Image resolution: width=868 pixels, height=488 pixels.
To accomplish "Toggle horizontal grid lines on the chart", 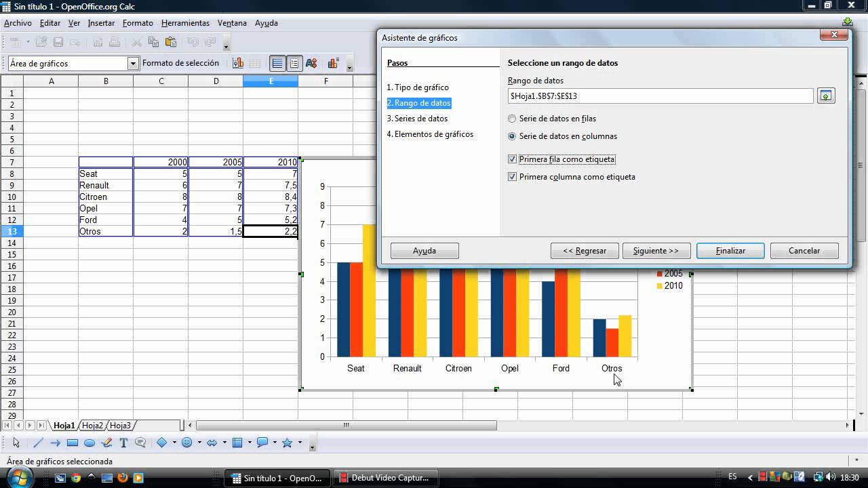I will point(277,63).
